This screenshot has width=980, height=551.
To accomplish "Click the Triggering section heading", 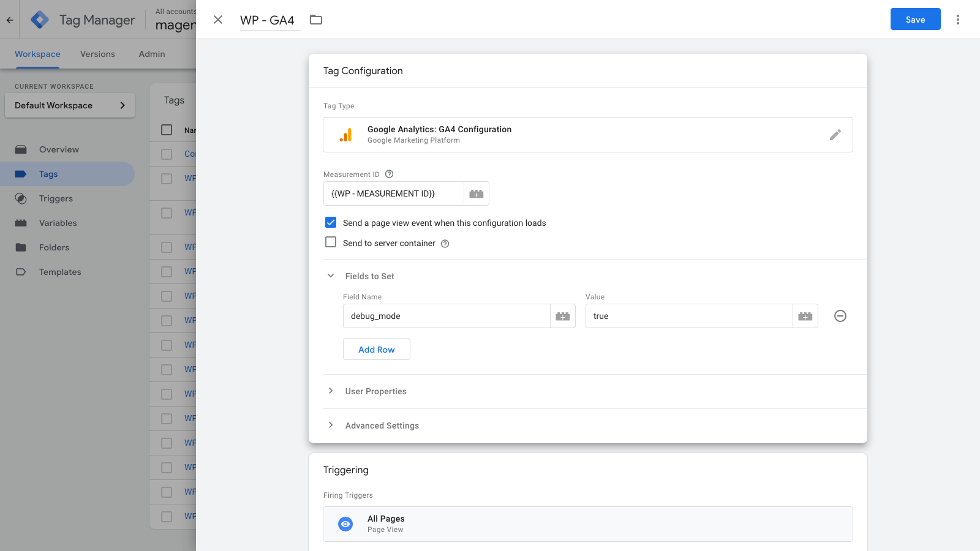I will 346,470.
